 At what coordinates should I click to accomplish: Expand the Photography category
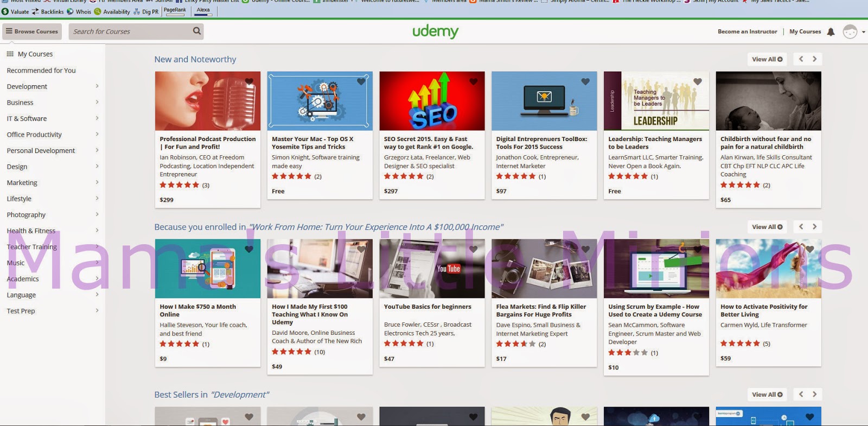97,214
